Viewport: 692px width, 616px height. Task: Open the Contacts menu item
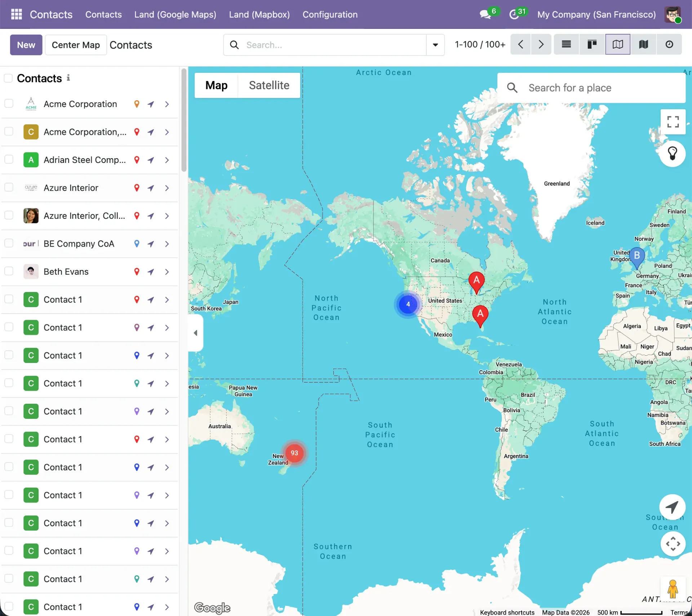pos(103,14)
